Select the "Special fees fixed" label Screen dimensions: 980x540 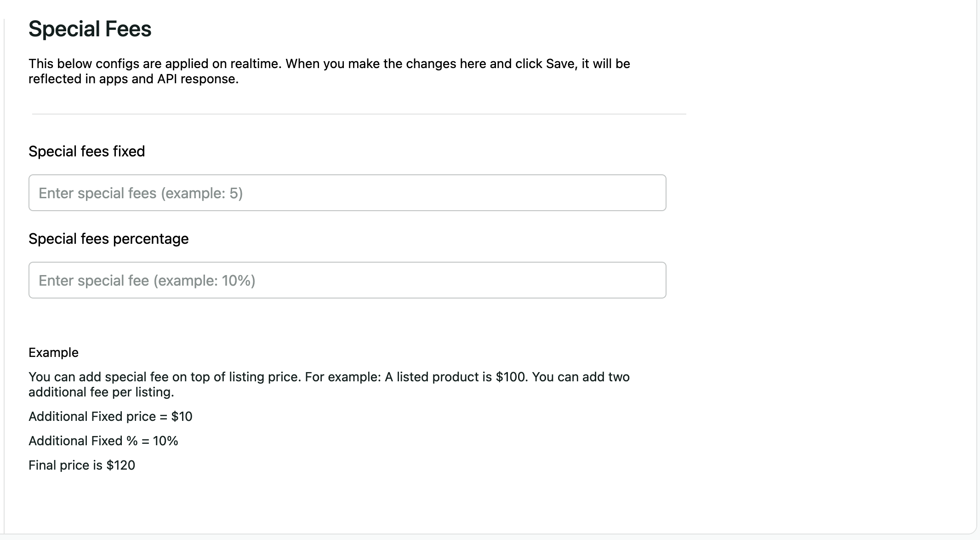86,151
